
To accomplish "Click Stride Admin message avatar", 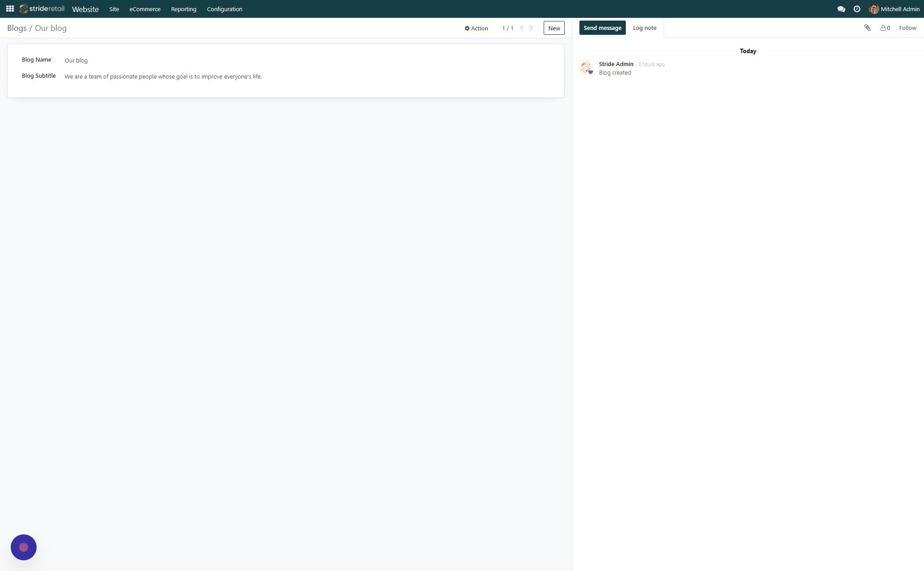I will pyautogui.click(x=586, y=67).
